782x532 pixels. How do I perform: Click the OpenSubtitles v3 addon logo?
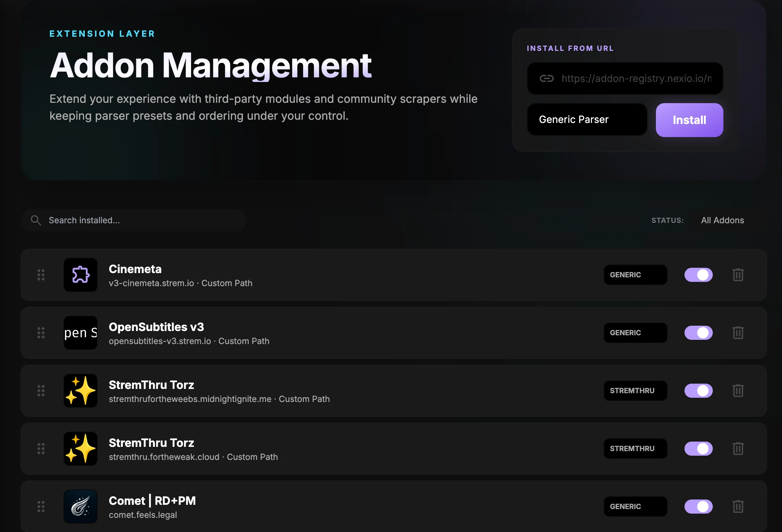pos(81,332)
